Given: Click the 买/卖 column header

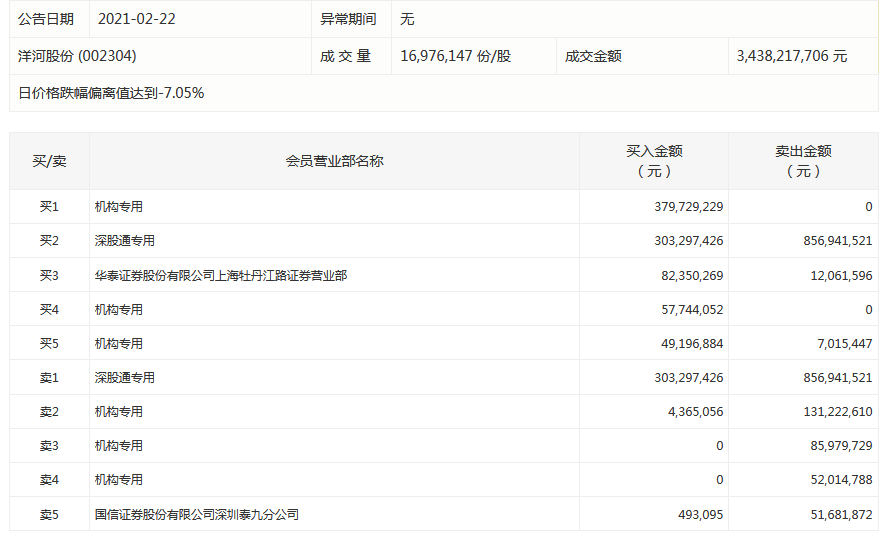Looking at the screenshot, I should (x=49, y=161).
